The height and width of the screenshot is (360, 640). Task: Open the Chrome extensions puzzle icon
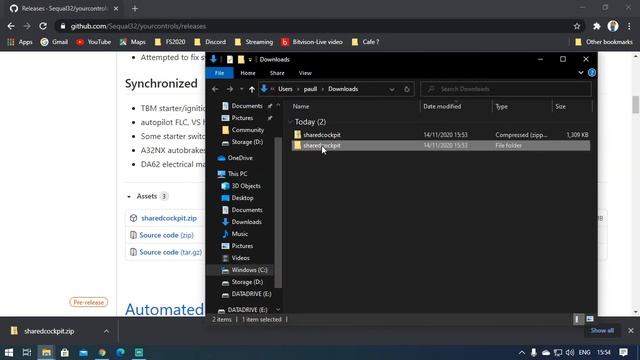point(597,26)
